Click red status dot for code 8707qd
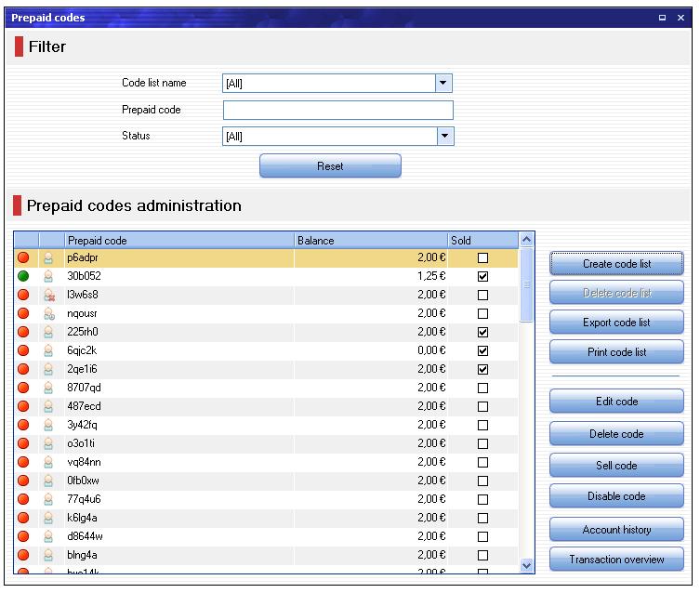This screenshot has width=700, height=593. (23, 388)
